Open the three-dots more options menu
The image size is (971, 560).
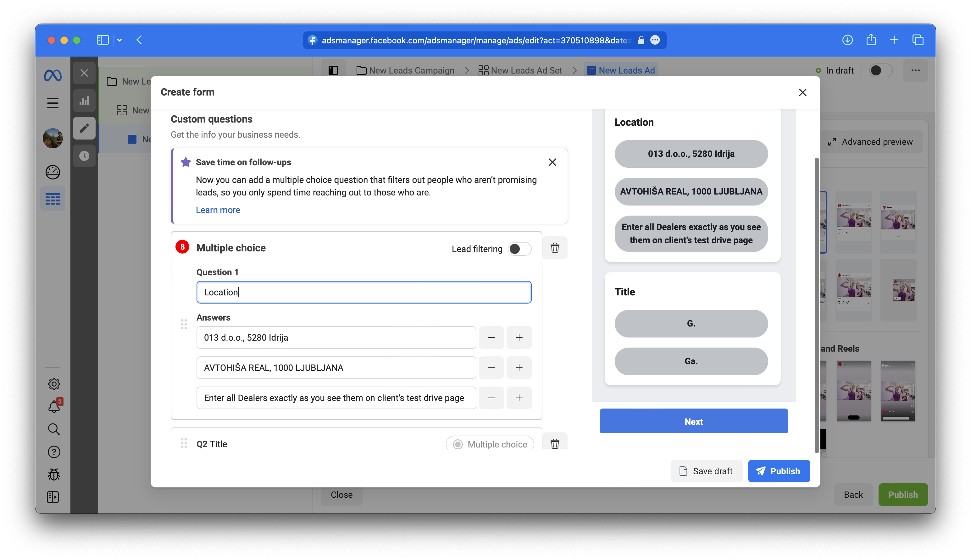click(916, 70)
